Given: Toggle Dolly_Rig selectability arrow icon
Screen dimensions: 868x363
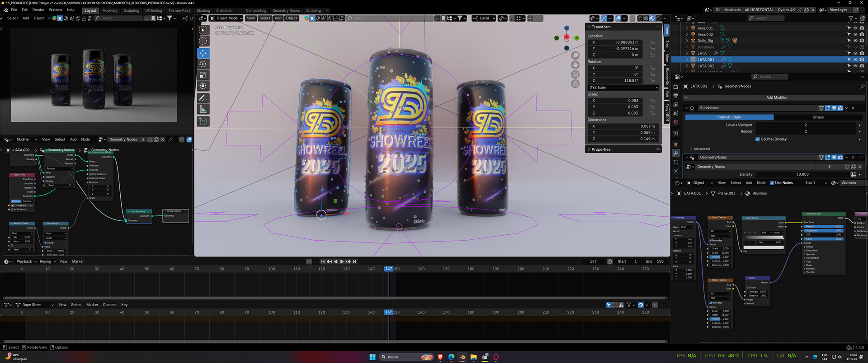Looking at the screenshot, I should (x=849, y=41).
